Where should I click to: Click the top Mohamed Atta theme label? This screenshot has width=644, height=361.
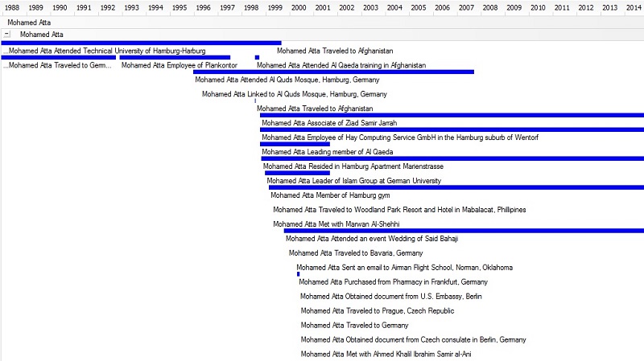click(29, 23)
